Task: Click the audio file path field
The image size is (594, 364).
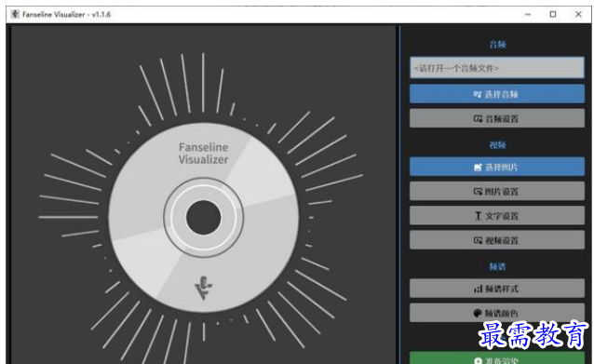Action: tap(496, 68)
